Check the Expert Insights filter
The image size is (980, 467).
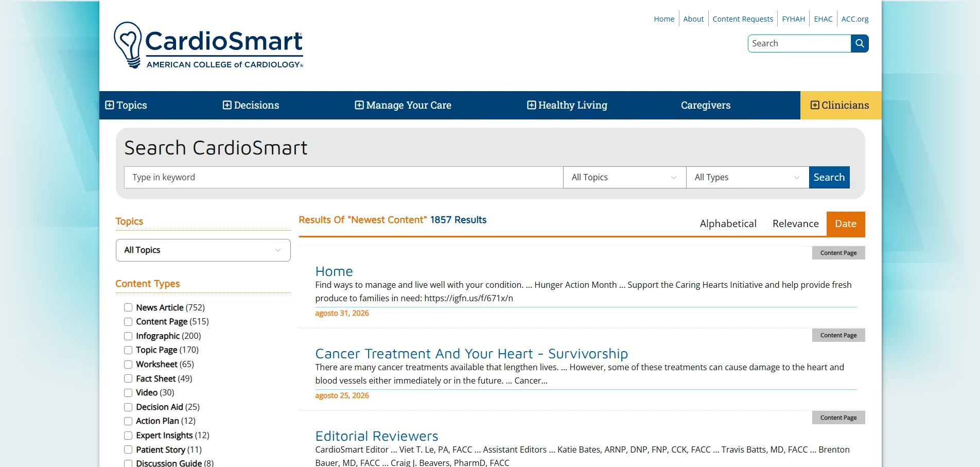point(128,436)
